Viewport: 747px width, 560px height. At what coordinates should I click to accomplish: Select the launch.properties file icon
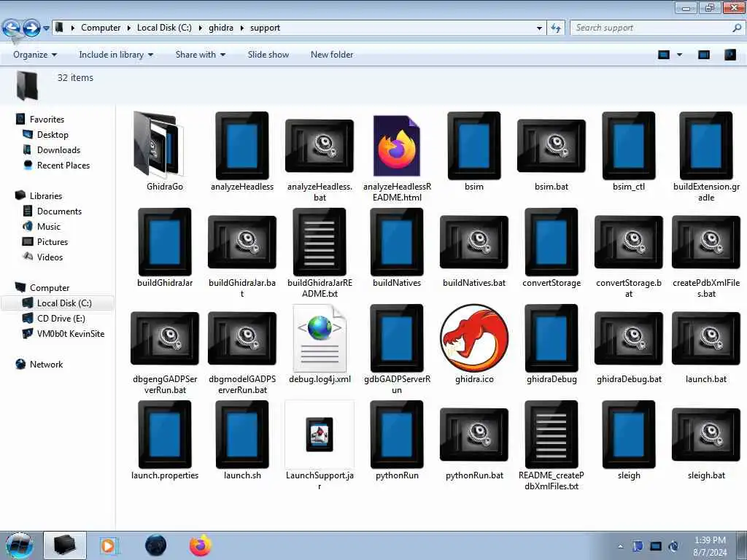(x=165, y=435)
